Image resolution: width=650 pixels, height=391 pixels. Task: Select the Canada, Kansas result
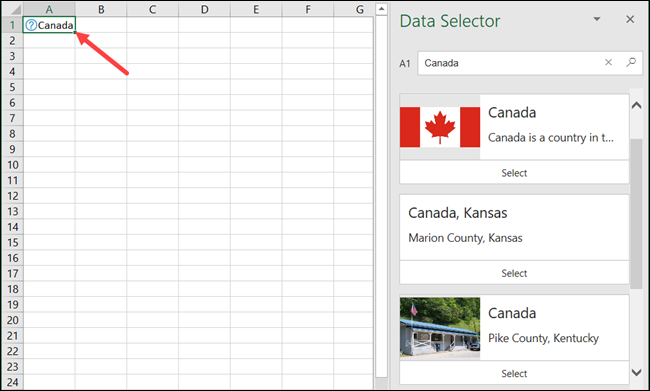(x=514, y=273)
